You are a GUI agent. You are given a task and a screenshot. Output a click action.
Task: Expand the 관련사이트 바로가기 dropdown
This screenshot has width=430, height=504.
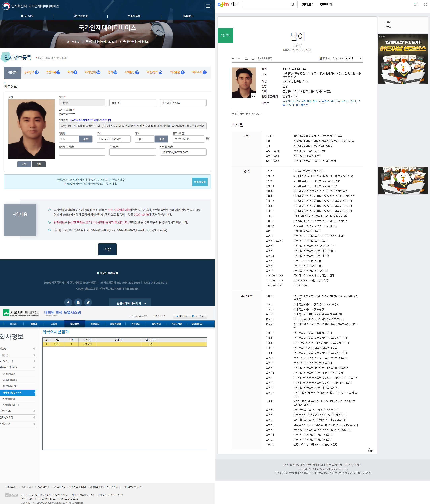point(130,303)
